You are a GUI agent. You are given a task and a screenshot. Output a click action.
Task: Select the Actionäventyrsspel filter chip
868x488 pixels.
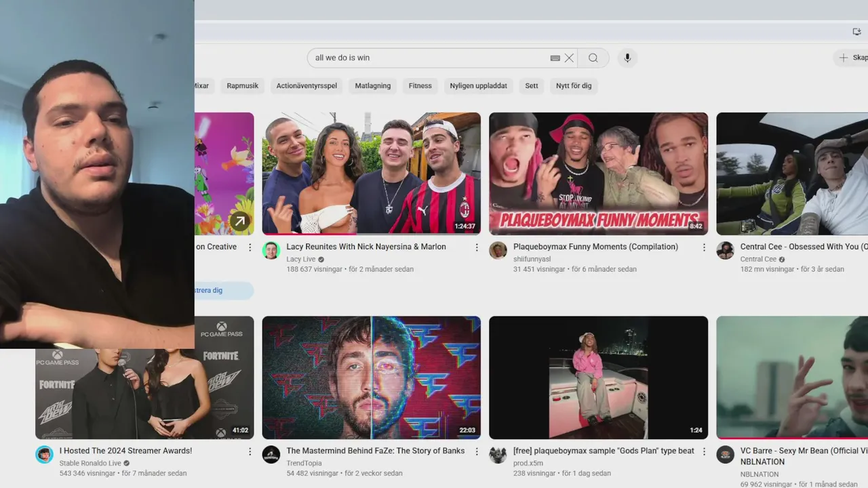(307, 86)
